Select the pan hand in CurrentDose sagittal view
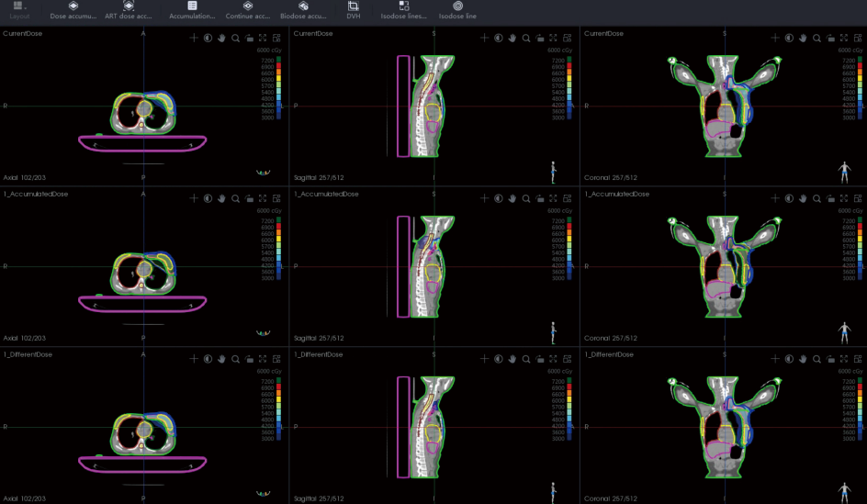867x504 pixels. (512, 38)
